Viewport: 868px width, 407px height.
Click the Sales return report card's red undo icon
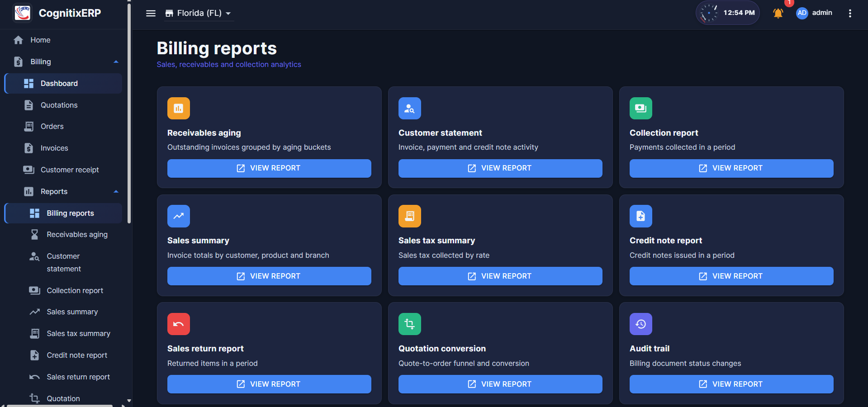179,324
